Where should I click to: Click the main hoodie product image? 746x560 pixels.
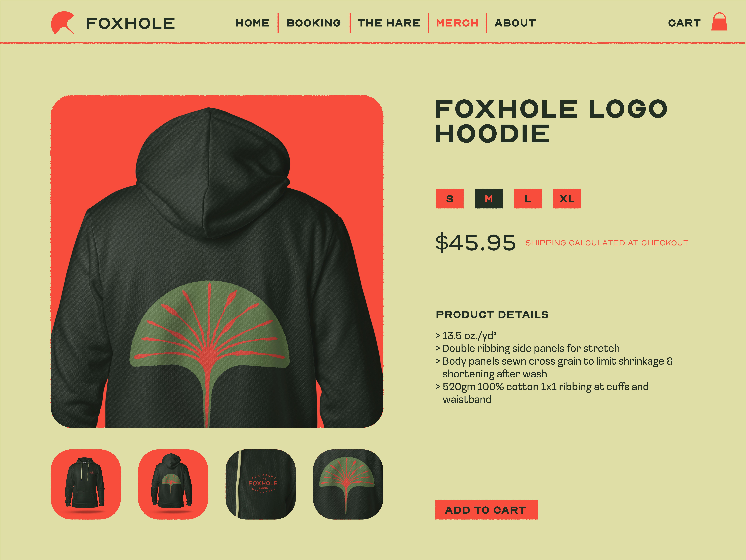pos(217,261)
